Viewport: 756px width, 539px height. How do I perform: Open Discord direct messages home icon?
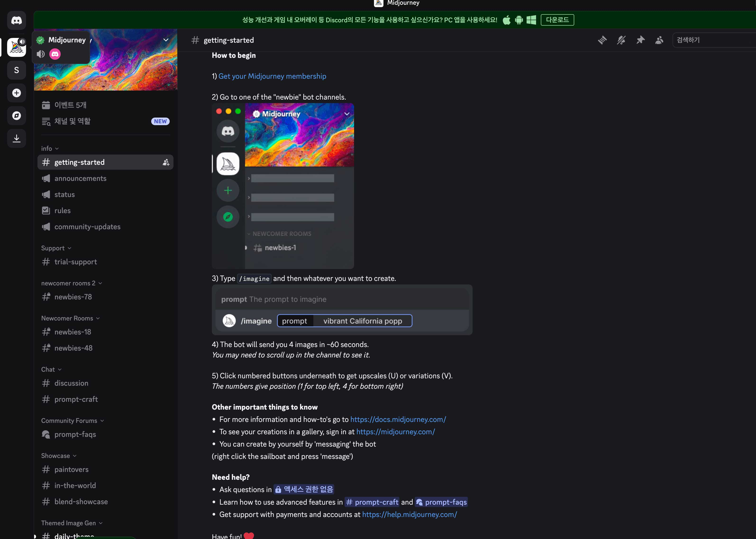click(17, 21)
